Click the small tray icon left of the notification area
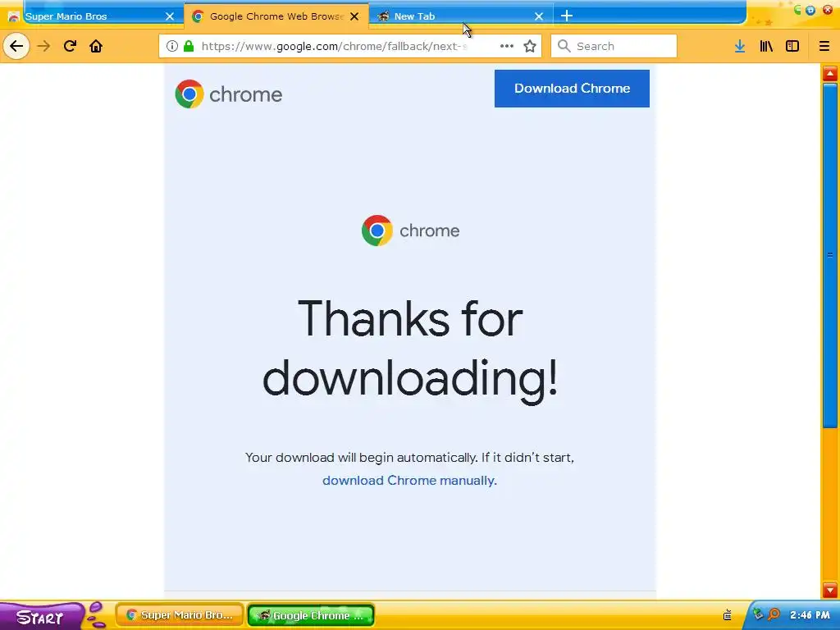The width and height of the screenshot is (840, 630). 728,614
